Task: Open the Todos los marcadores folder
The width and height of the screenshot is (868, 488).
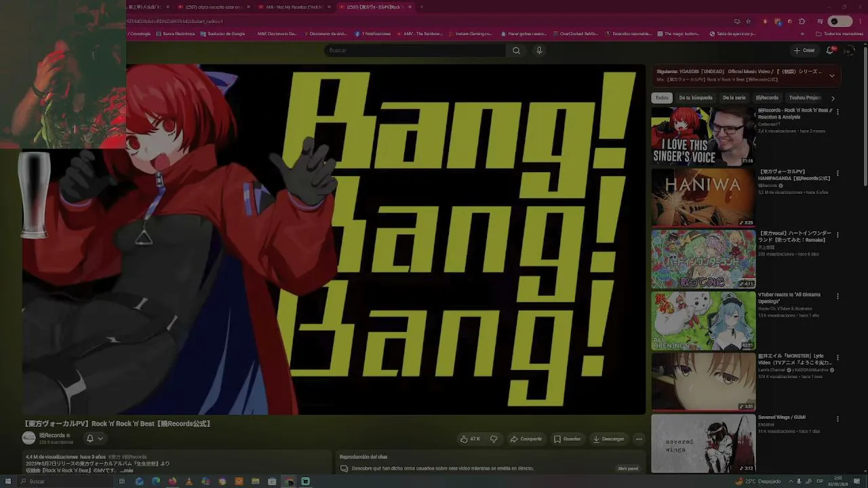Action: click(840, 34)
